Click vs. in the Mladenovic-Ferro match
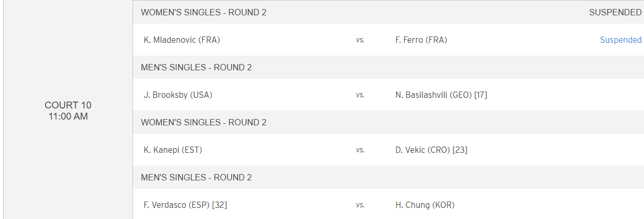The image size is (644, 219). (360, 40)
